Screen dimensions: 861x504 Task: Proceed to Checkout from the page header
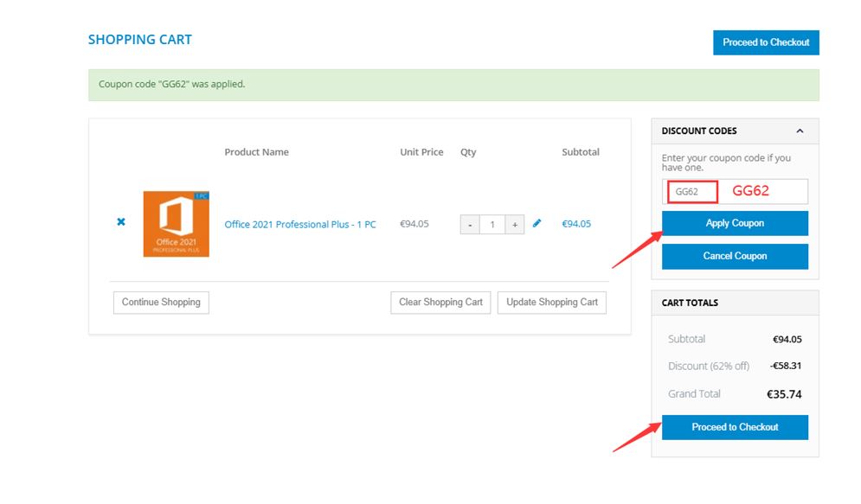pyautogui.click(x=766, y=42)
